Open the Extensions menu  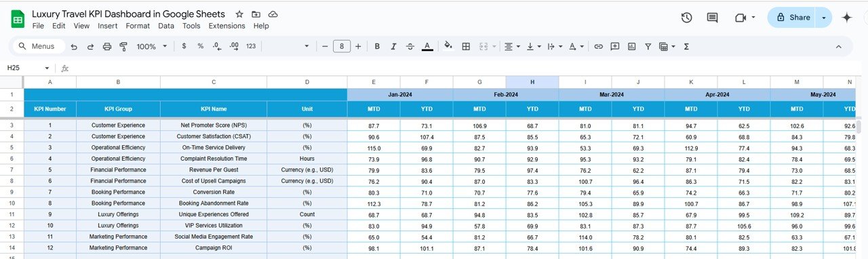pyautogui.click(x=226, y=26)
